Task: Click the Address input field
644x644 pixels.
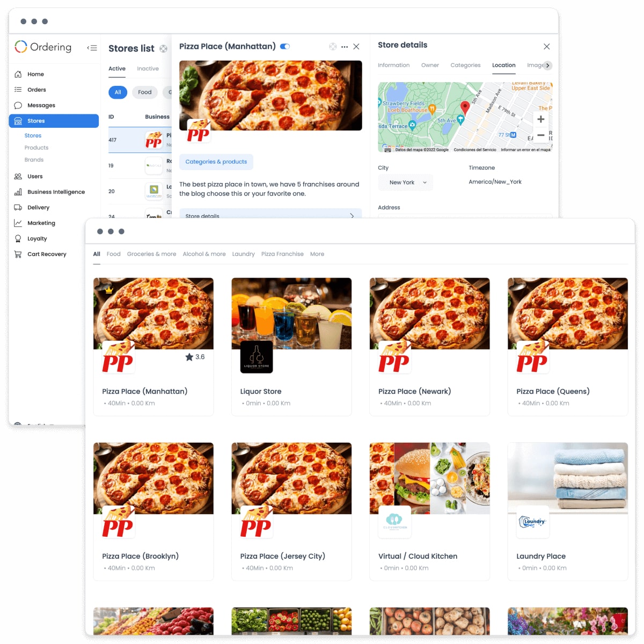Action: (465, 216)
